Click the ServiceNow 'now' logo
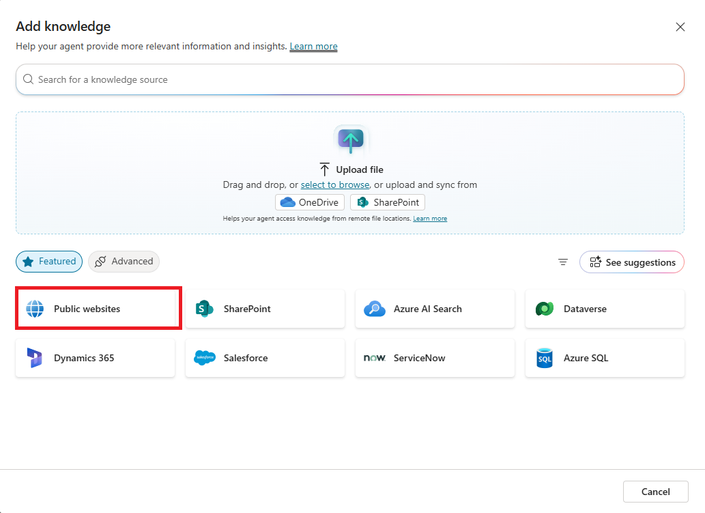The image size is (705, 513). click(374, 358)
